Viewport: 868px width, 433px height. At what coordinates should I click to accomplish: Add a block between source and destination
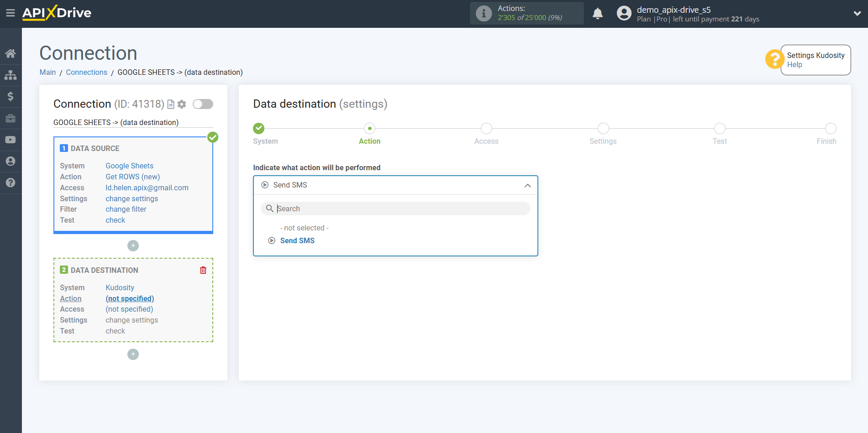(133, 245)
